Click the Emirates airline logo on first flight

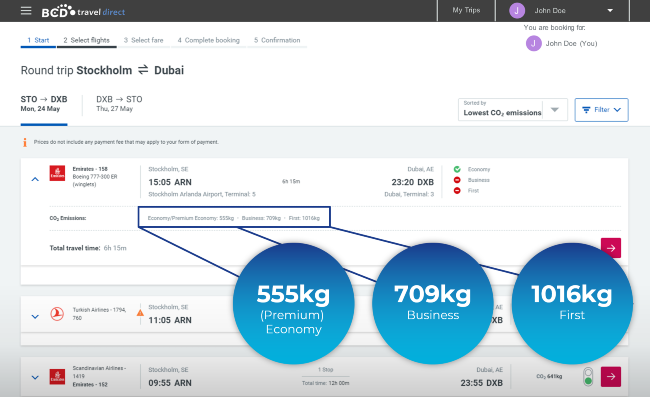tap(57, 173)
